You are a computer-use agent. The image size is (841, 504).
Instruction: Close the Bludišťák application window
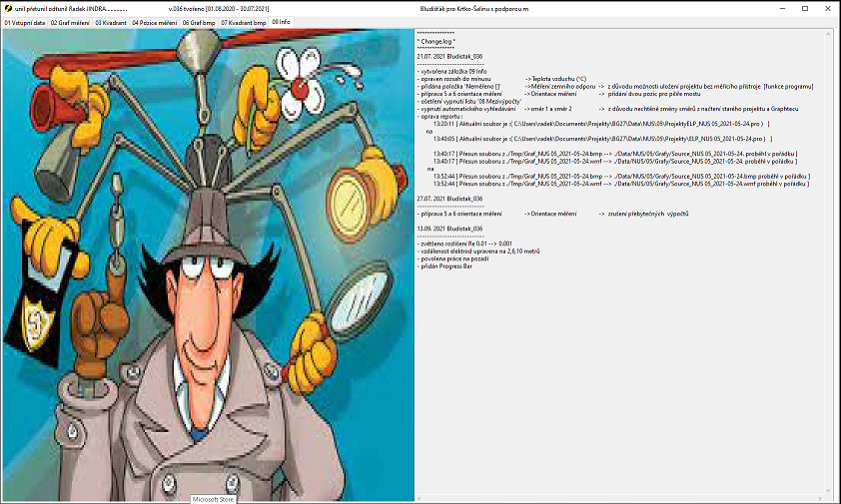click(827, 8)
